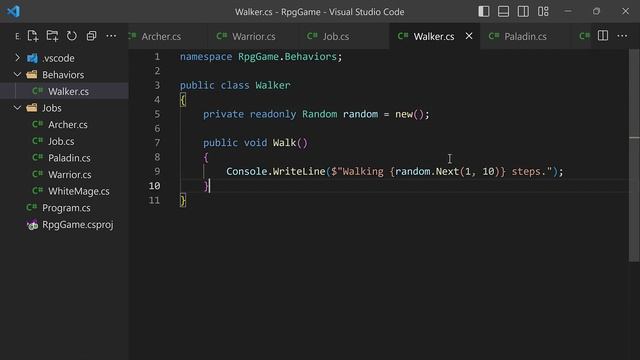
Task: Click line number 9 in the gutter
Action: coord(157,171)
